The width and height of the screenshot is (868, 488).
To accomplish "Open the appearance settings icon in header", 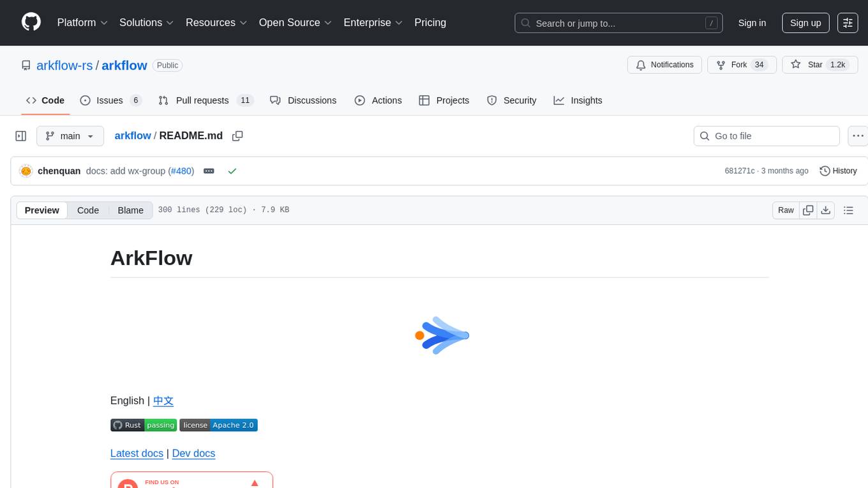I will [848, 23].
